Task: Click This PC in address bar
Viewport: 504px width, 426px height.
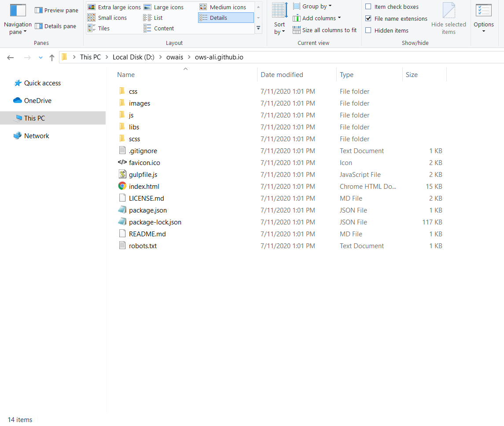Action: pyautogui.click(x=90, y=57)
